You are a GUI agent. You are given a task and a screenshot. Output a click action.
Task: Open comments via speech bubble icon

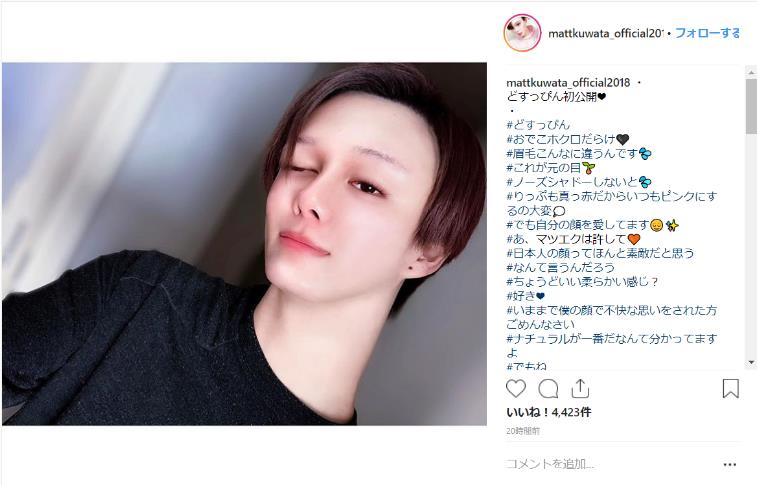coord(548,388)
